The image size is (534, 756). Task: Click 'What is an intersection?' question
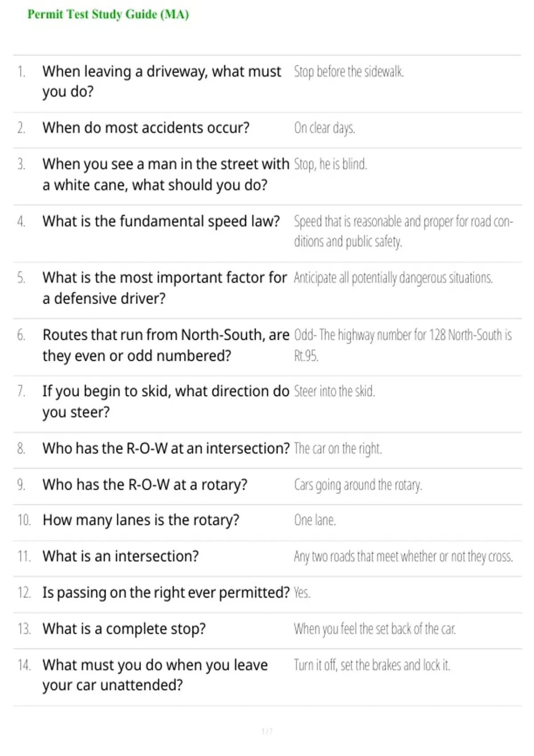pos(121,556)
